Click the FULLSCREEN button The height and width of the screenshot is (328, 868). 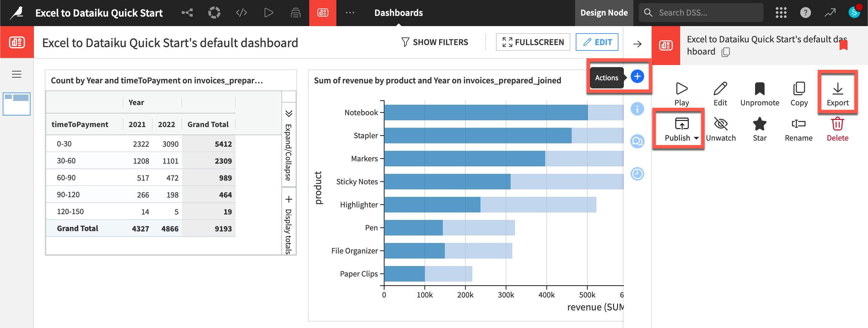[x=533, y=42]
